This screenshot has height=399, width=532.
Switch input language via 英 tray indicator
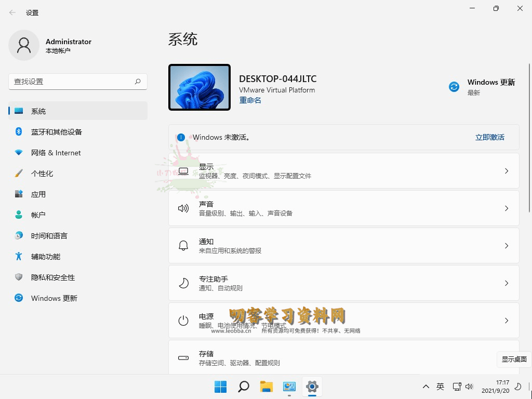pyautogui.click(x=440, y=387)
